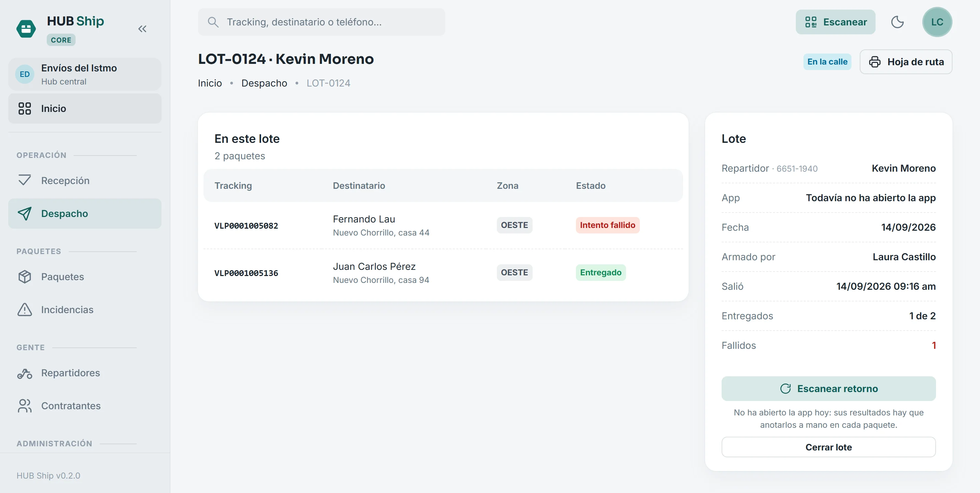Viewport: 980px width, 493px height.
Task: Click the Inicio dashboard grid icon
Action: [25, 109]
